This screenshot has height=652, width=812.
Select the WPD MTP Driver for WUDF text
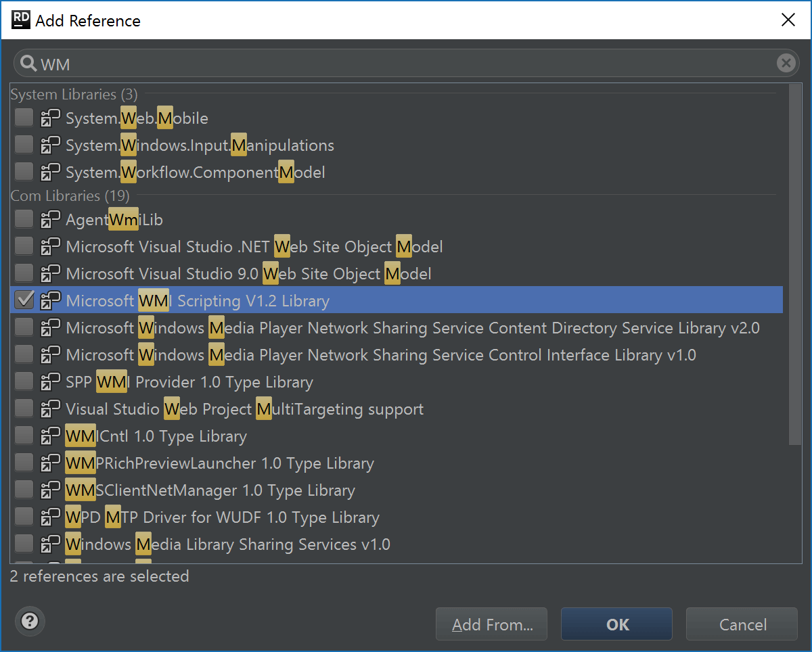coord(223,517)
